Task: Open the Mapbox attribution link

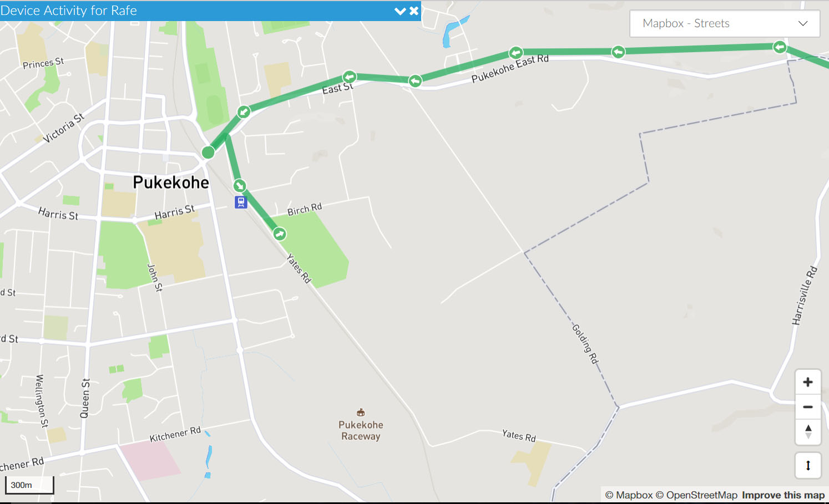Action: pyautogui.click(x=629, y=495)
